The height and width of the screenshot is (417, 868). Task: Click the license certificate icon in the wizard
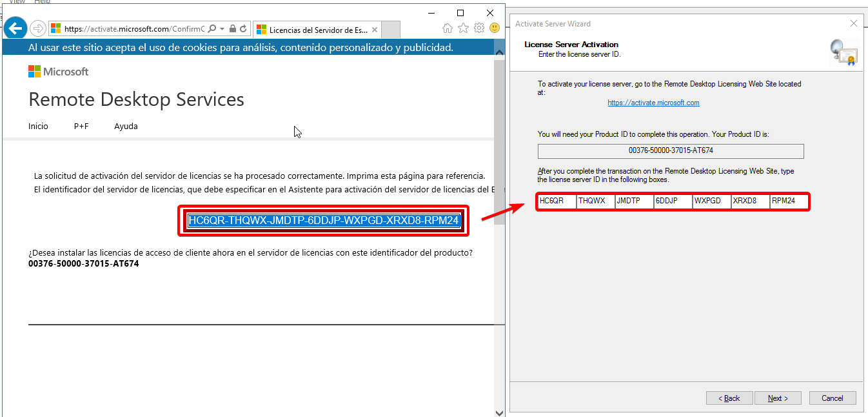point(843,52)
